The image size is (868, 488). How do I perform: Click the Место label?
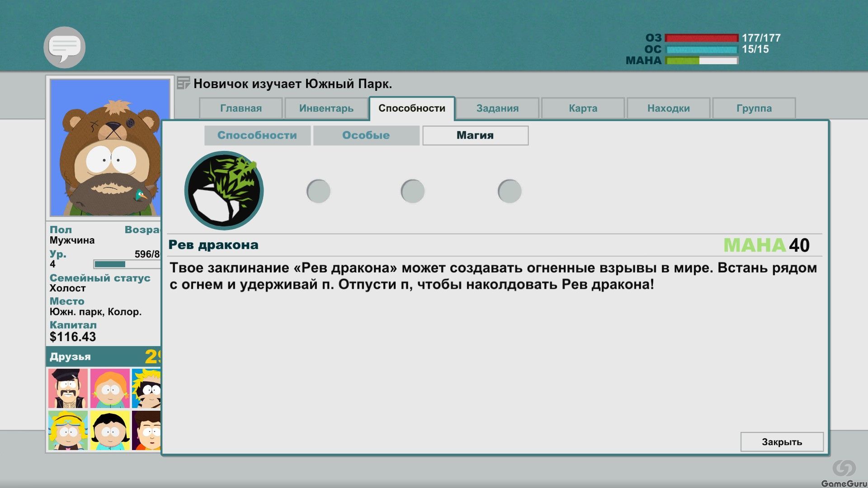pos(67,301)
